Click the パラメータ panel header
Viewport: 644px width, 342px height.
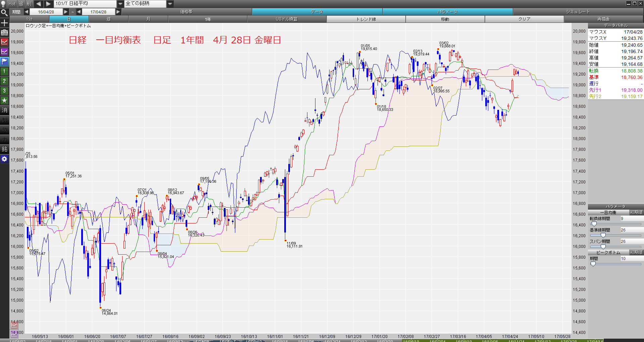pos(615,207)
